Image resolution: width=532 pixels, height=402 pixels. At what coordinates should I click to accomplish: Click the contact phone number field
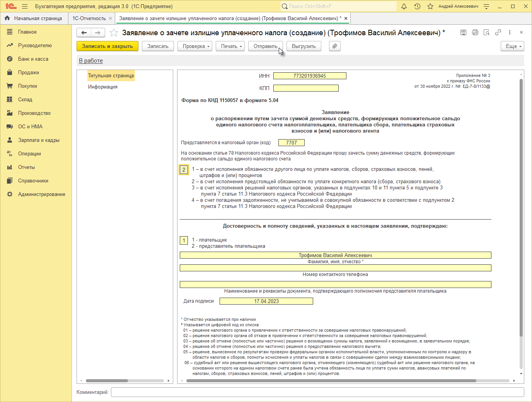point(336,268)
